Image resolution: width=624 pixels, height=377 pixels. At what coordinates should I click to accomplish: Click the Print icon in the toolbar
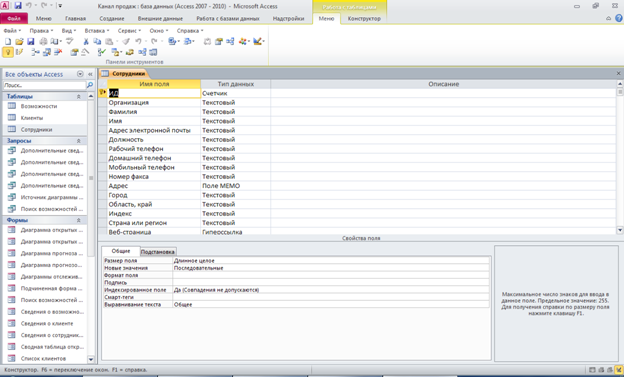coord(43,41)
